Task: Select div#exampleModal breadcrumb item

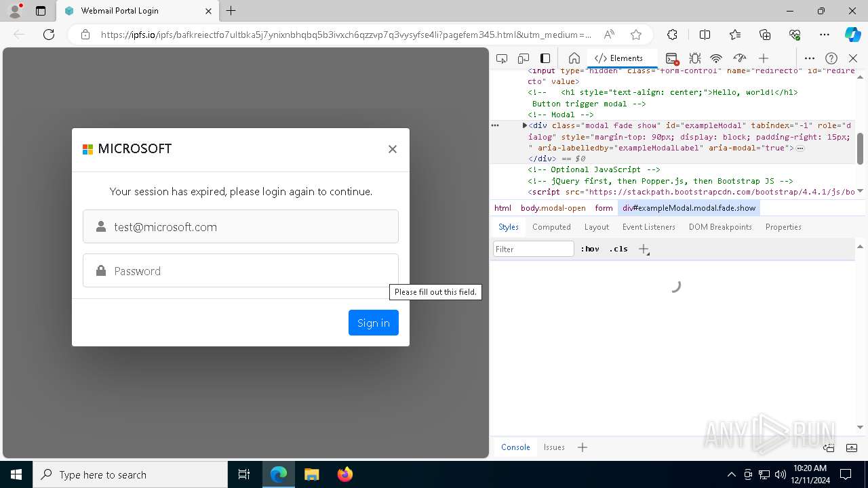Action: click(689, 208)
